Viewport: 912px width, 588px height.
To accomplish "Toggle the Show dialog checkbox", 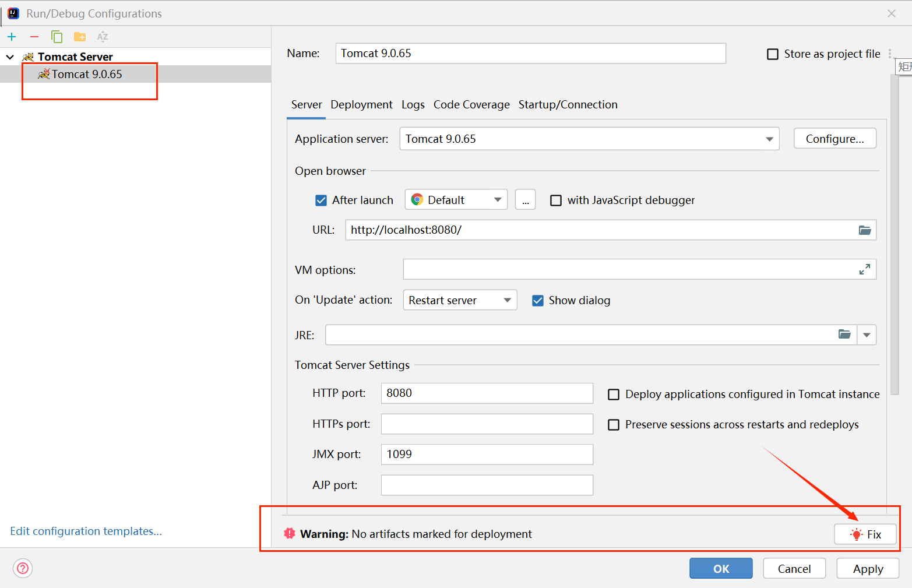I will (x=538, y=301).
